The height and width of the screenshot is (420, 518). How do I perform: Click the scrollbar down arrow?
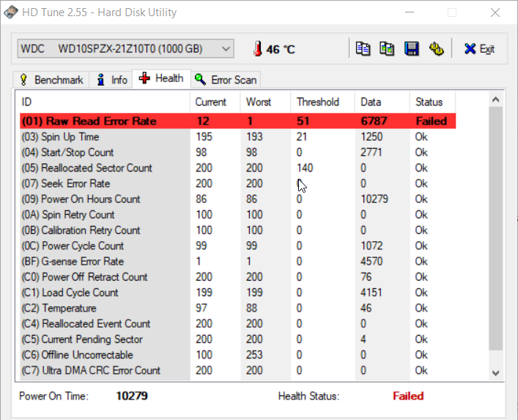[495, 373]
